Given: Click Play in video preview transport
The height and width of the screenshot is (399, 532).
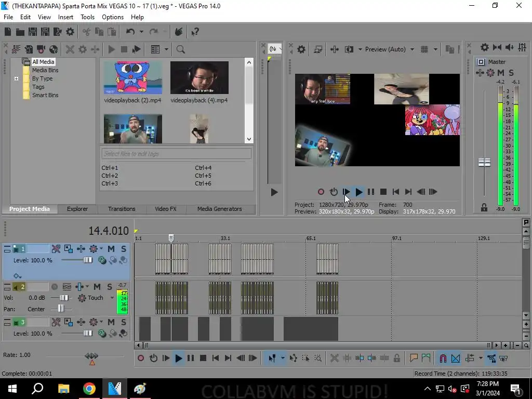Looking at the screenshot, I should click(x=358, y=192).
